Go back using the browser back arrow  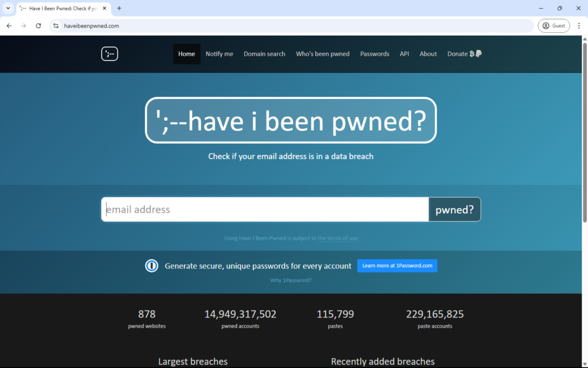click(x=9, y=26)
